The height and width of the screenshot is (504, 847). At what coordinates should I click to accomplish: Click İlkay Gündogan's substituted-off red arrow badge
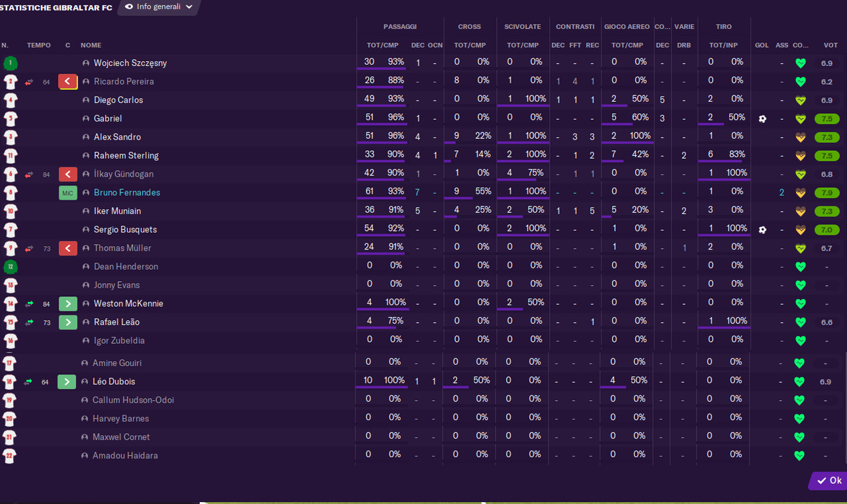coord(68,175)
